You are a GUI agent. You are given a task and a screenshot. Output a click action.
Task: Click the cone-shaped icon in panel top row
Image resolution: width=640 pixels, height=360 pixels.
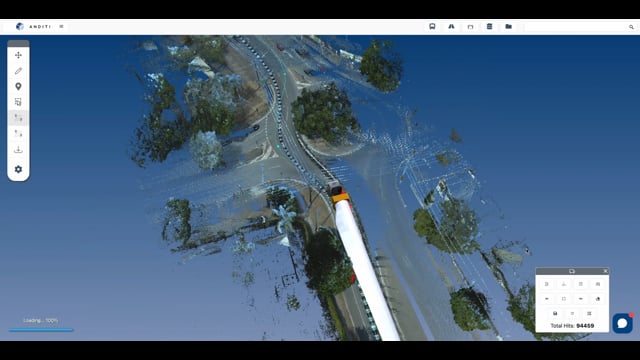pos(564,284)
